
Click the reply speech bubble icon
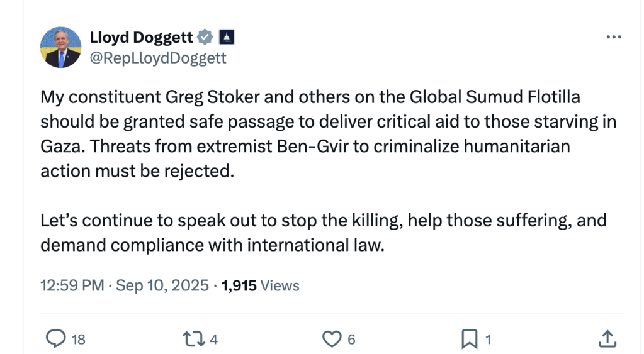click(x=57, y=340)
